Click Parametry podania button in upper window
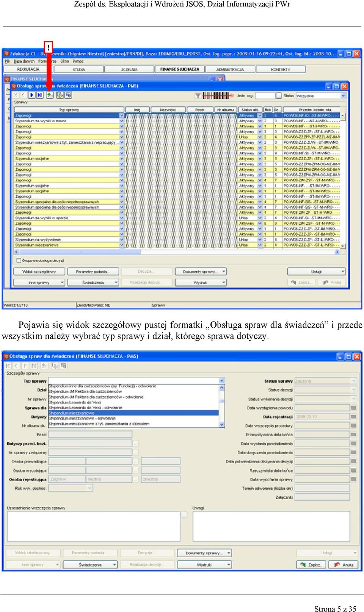 (93, 271)
